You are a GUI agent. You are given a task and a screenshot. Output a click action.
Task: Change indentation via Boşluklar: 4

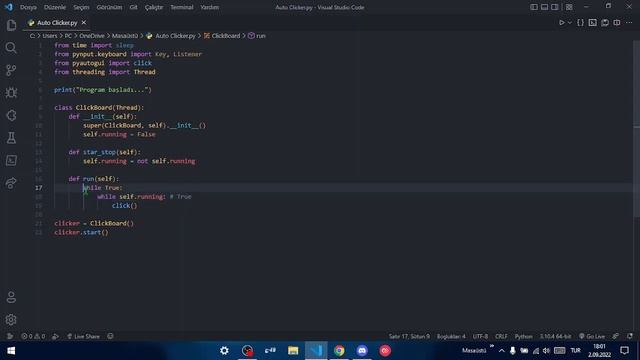tap(451, 336)
